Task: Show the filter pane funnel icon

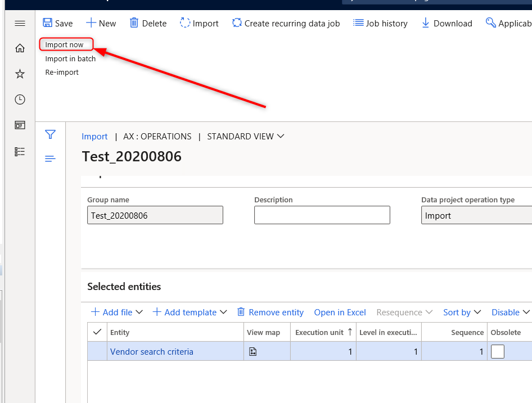Action: point(50,134)
